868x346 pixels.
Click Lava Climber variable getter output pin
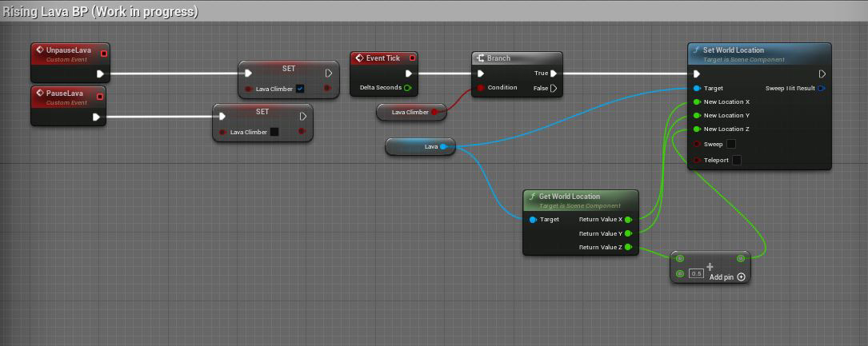coord(434,112)
